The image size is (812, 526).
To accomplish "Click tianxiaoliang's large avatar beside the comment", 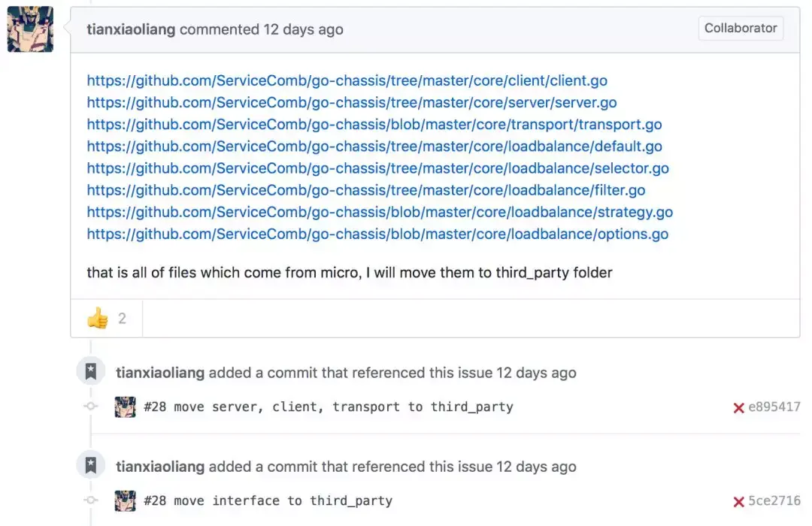I will click(x=30, y=29).
